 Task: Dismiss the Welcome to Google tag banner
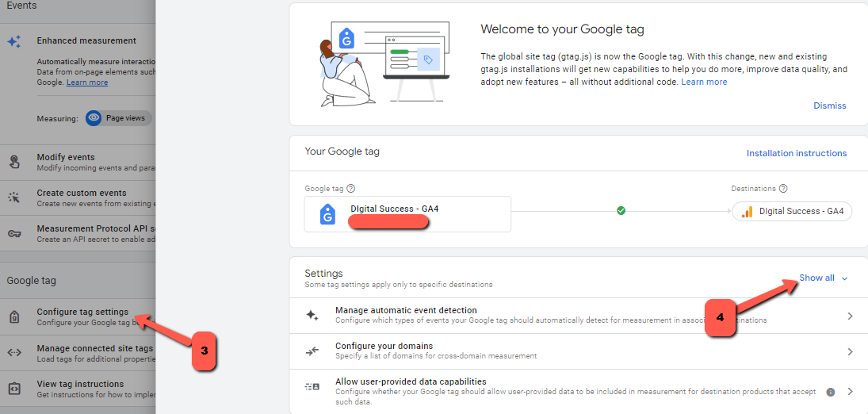coord(829,105)
